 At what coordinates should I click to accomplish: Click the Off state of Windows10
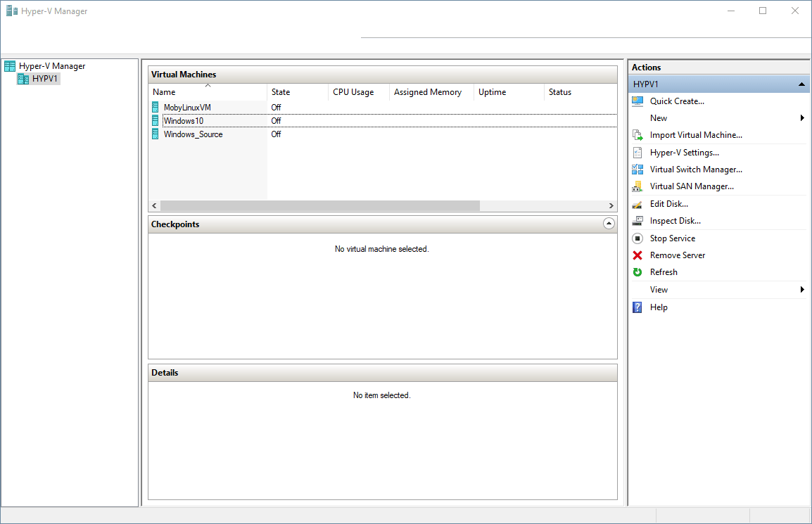tap(276, 121)
